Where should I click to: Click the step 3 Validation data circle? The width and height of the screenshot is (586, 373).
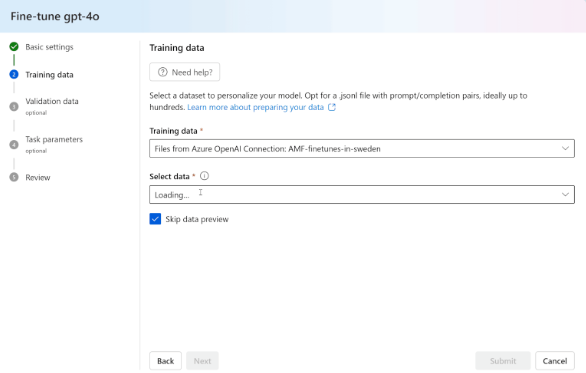(x=14, y=107)
